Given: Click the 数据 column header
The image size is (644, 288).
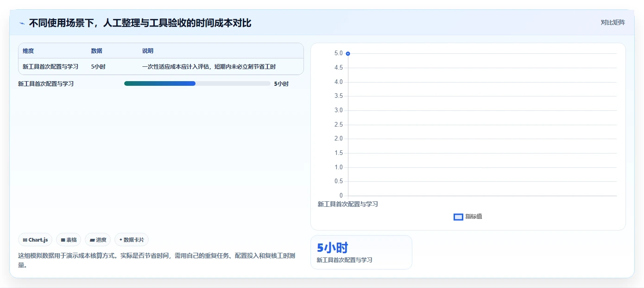Looking at the screenshot, I should pos(97,51).
